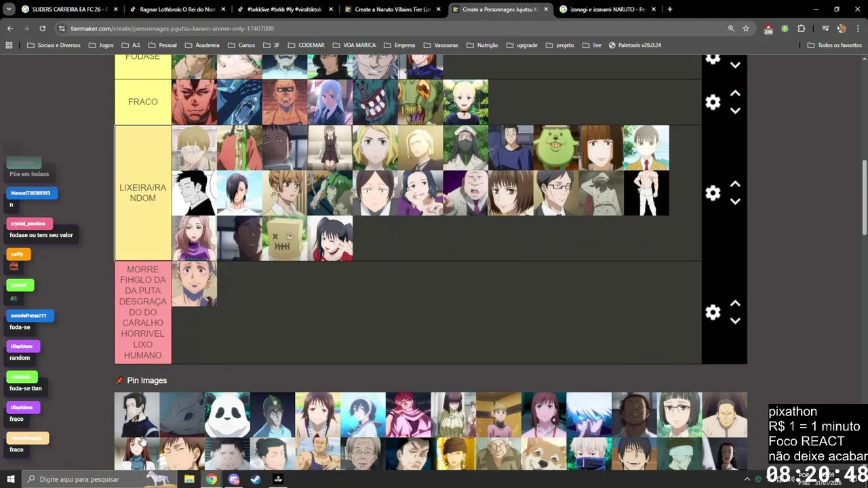Select the orange masked wrestler in FRACO tier
The image size is (868, 488).
[x=285, y=102]
